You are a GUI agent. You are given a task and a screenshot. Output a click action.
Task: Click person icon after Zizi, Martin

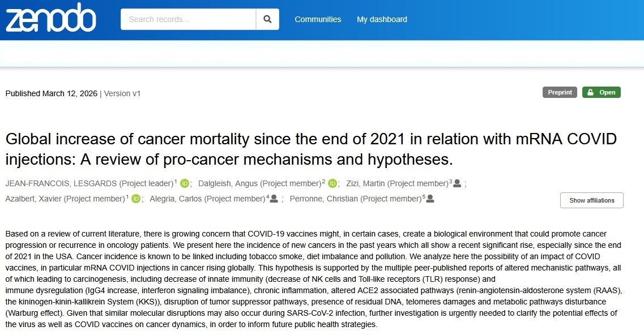[x=457, y=183]
